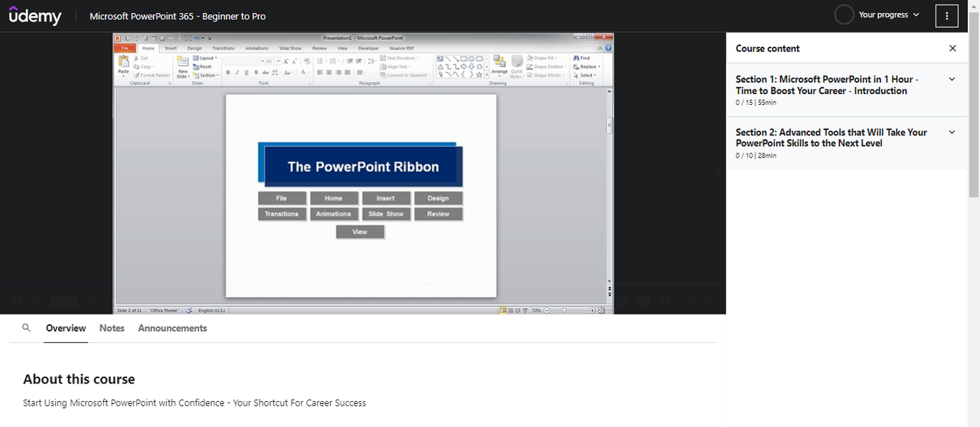The height and width of the screenshot is (427, 980).
Task: Open the Slide Show ribbon tab
Action: point(290,48)
